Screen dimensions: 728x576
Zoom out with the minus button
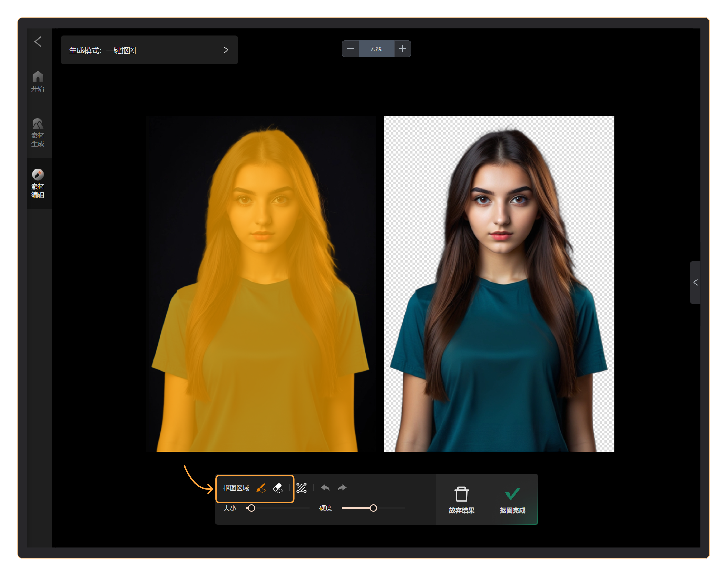(350, 49)
